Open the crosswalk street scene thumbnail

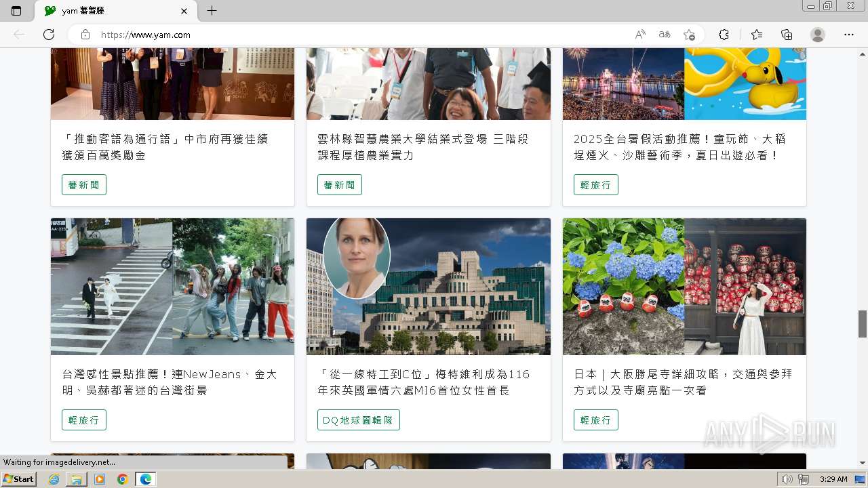click(x=172, y=287)
